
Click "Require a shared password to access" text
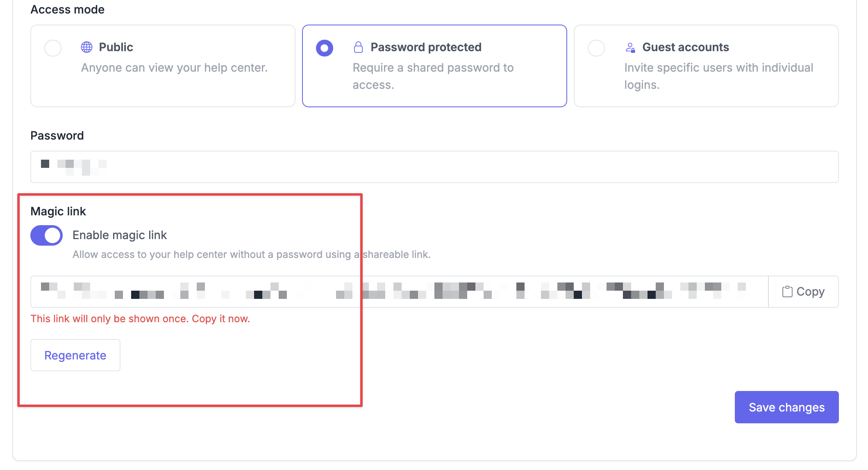[433, 76]
